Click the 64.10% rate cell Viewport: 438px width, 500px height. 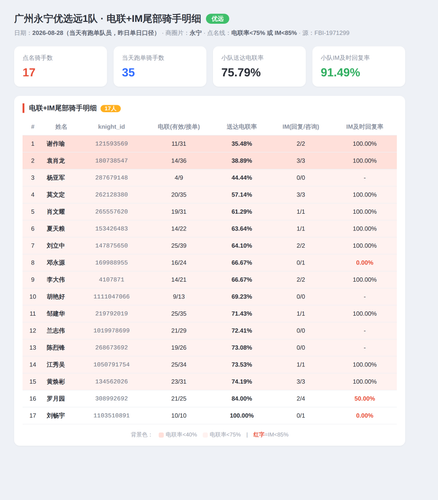click(242, 246)
